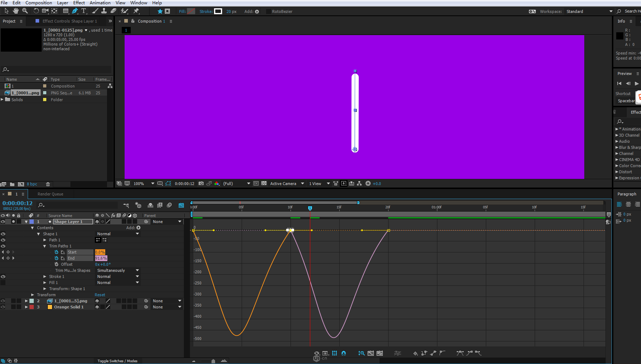This screenshot has width=641, height=364.
Task: Toggle the RotoBezier checkbox
Action: tap(268, 11)
